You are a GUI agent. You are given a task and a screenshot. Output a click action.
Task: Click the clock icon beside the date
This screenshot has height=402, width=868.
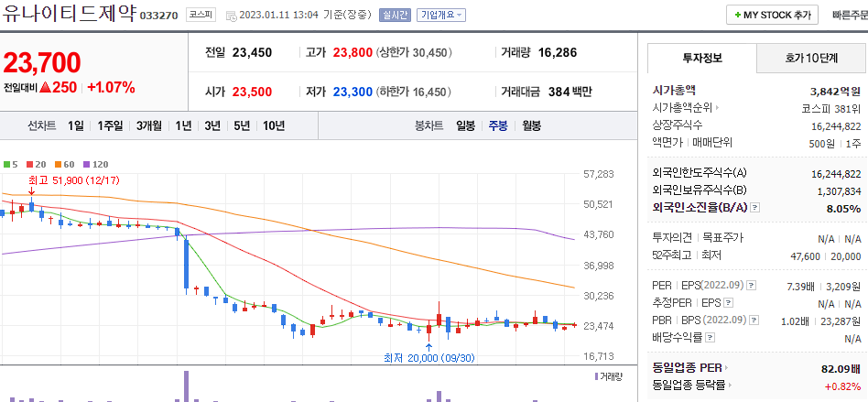click(x=232, y=16)
